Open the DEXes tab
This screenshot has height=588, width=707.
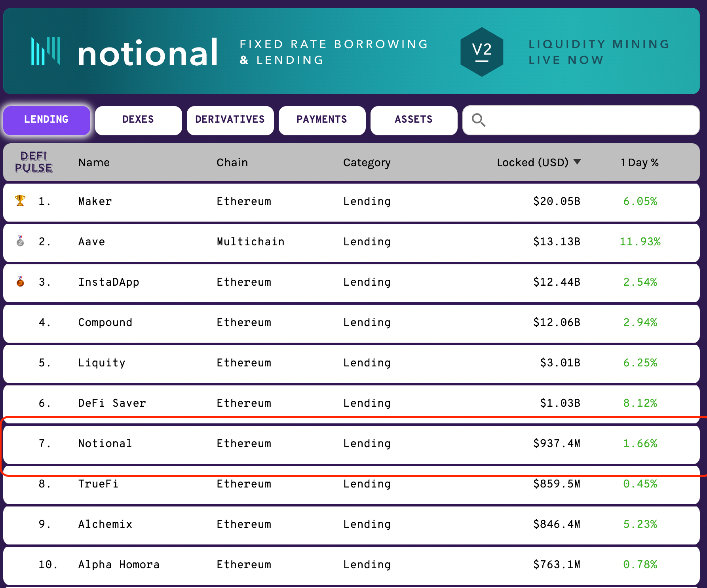[139, 120]
